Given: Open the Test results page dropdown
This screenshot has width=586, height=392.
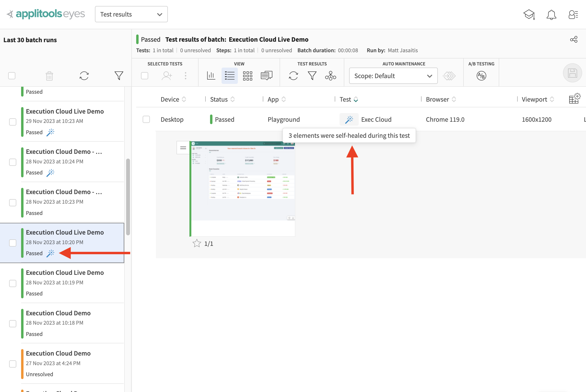Looking at the screenshot, I should [x=131, y=14].
